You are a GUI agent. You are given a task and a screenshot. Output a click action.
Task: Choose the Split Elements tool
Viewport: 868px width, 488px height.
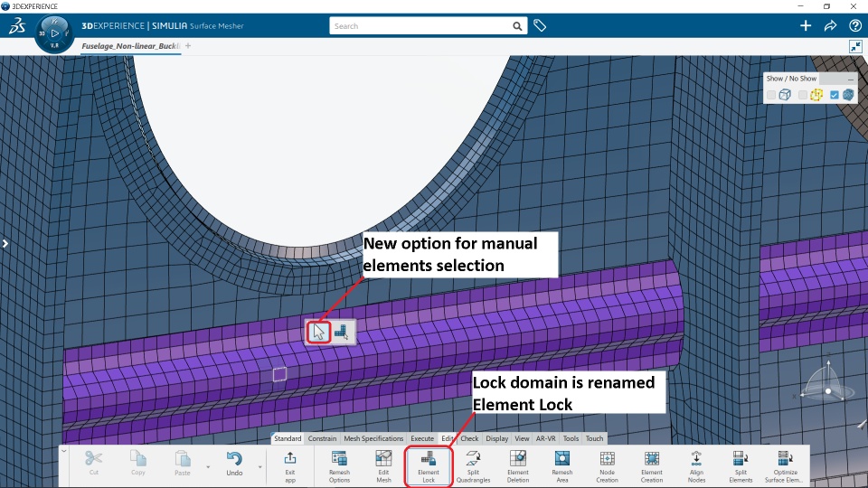(x=741, y=459)
